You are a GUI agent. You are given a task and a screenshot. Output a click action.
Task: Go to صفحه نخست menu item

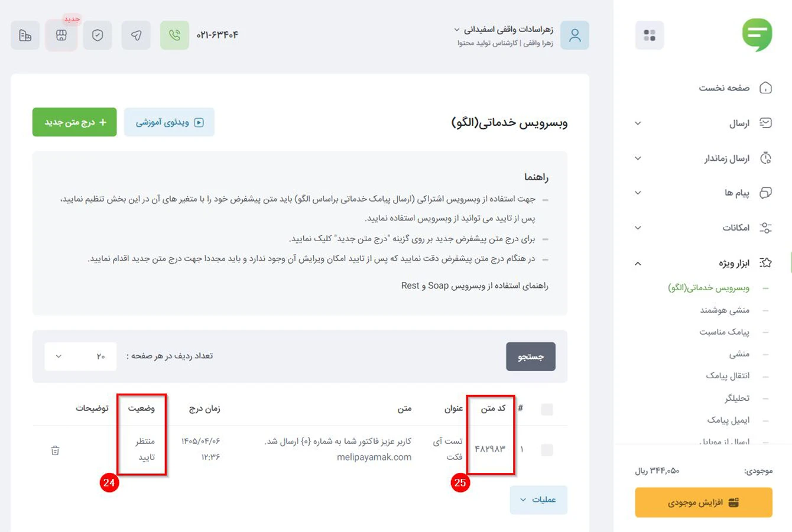(x=724, y=88)
